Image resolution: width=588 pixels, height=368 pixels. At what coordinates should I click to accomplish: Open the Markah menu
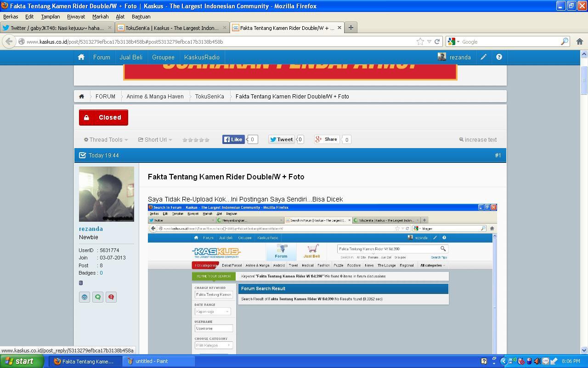tap(100, 17)
